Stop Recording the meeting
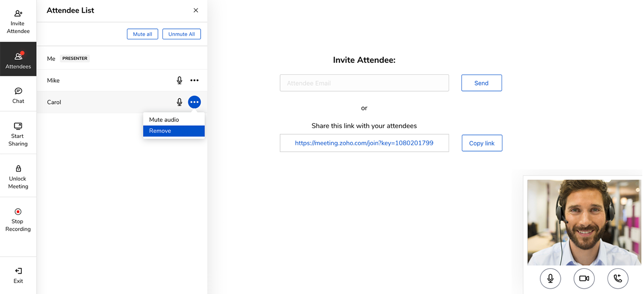The height and width of the screenshot is (294, 644). click(x=18, y=220)
